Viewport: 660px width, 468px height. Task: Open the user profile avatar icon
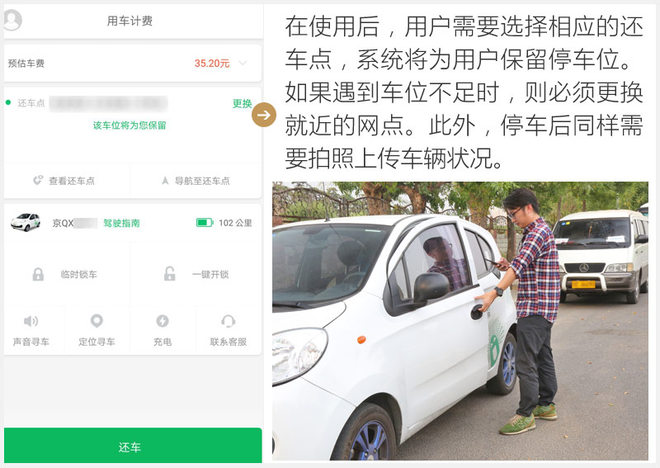click(x=12, y=19)
